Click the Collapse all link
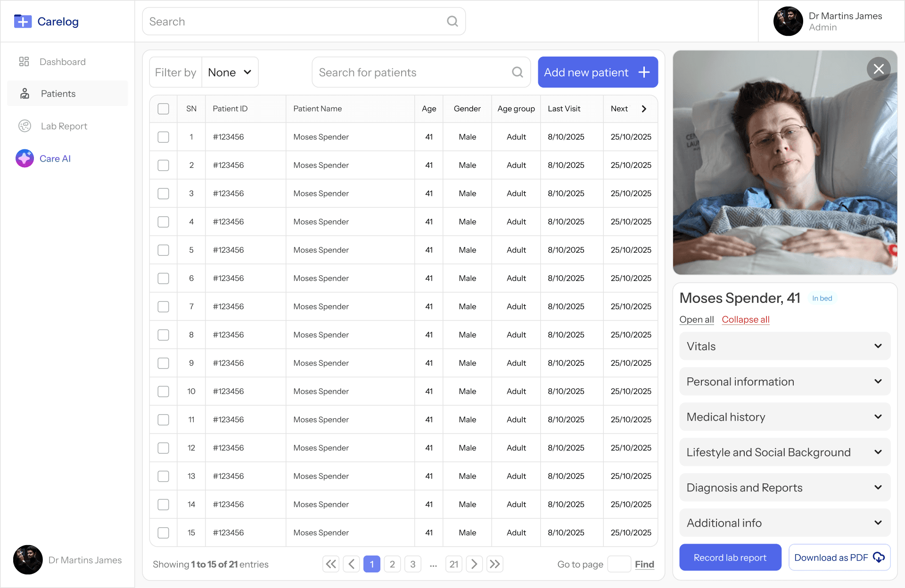This screenshot has height=588, width=905. pyautogui.click(x=745, y=319)
